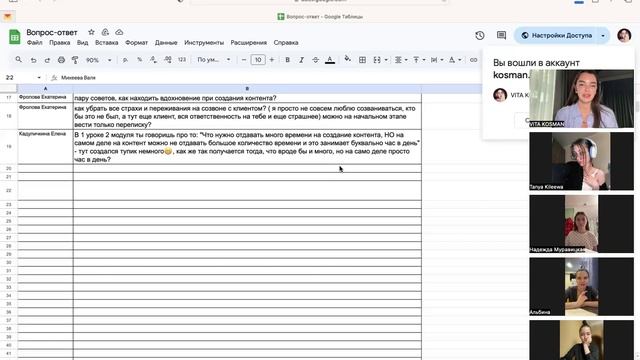The image size is (640, 360).
Task: Select the row 22 header
Action: [x=9, y=190]
